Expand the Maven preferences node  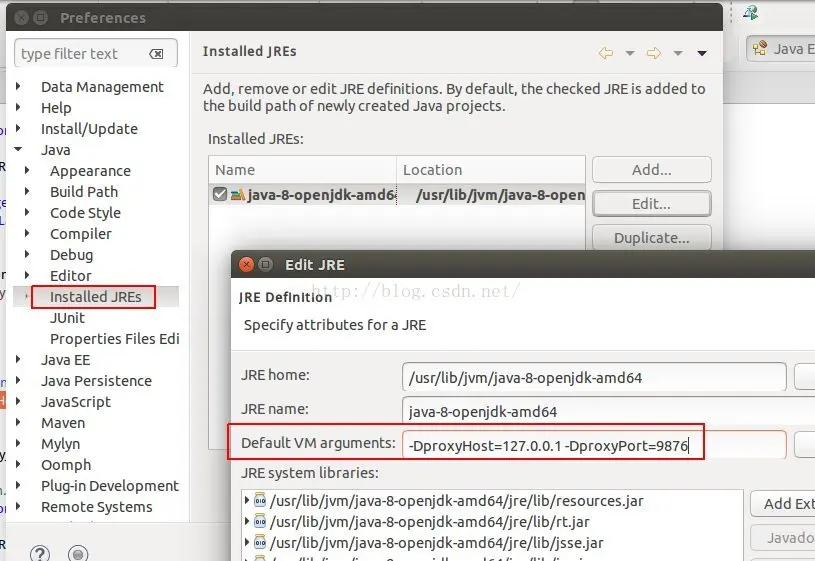click(x=18, y=422)
